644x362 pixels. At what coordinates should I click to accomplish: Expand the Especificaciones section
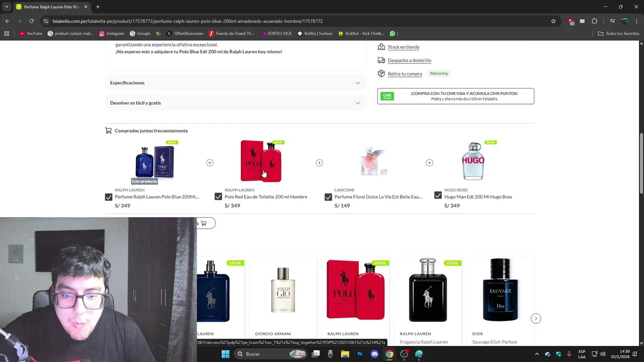point(235,82)
